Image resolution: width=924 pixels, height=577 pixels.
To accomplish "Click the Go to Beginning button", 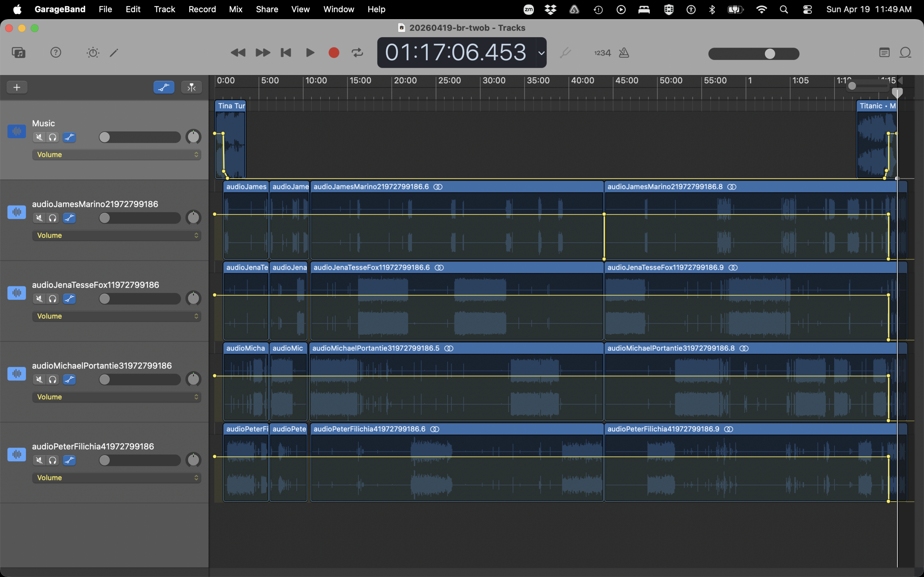I will point(286,53).
